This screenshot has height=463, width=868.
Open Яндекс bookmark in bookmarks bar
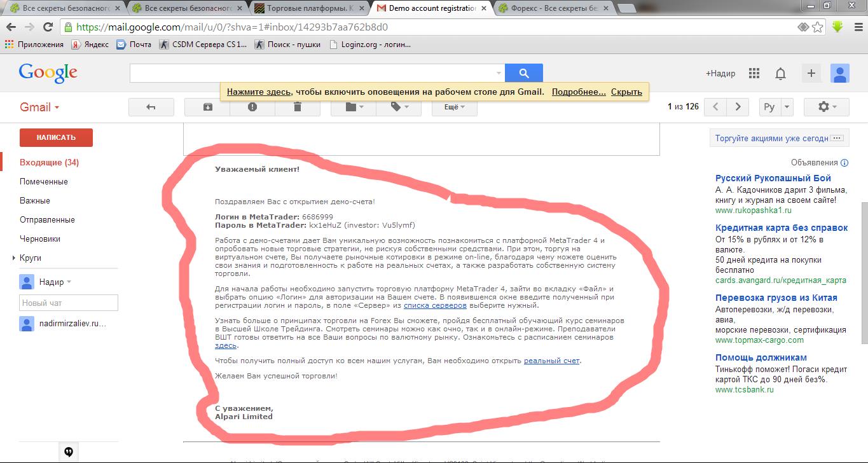90,45
